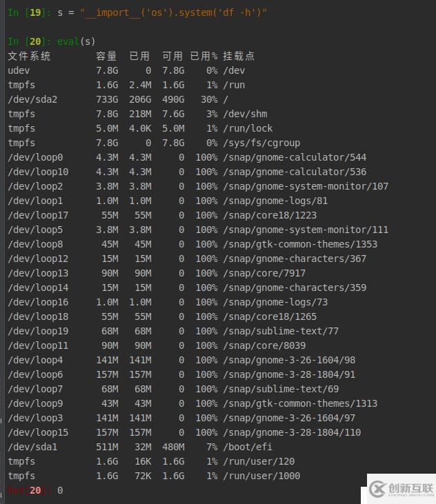Click the 733G capacity value
436x504 pixels.
pyautogui.click(x=107, y=99)
